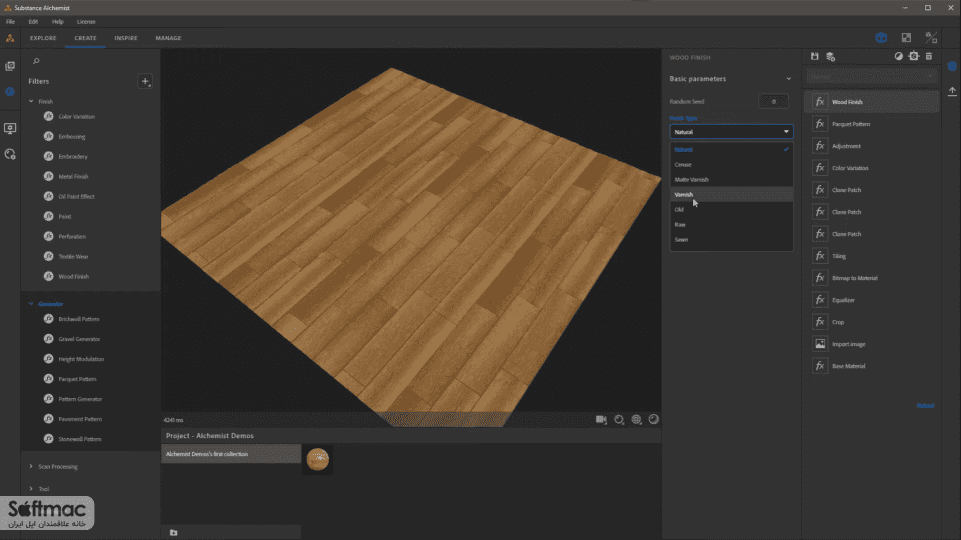Screen dimensions: 961x540
Task: Click the save icon above the layer stack
Action: pos(815,56)
